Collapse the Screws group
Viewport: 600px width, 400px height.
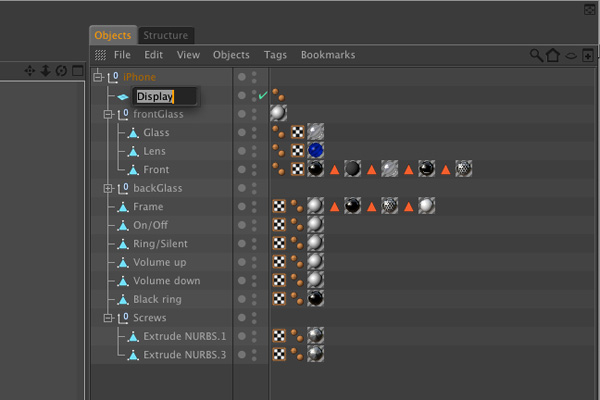108,318
